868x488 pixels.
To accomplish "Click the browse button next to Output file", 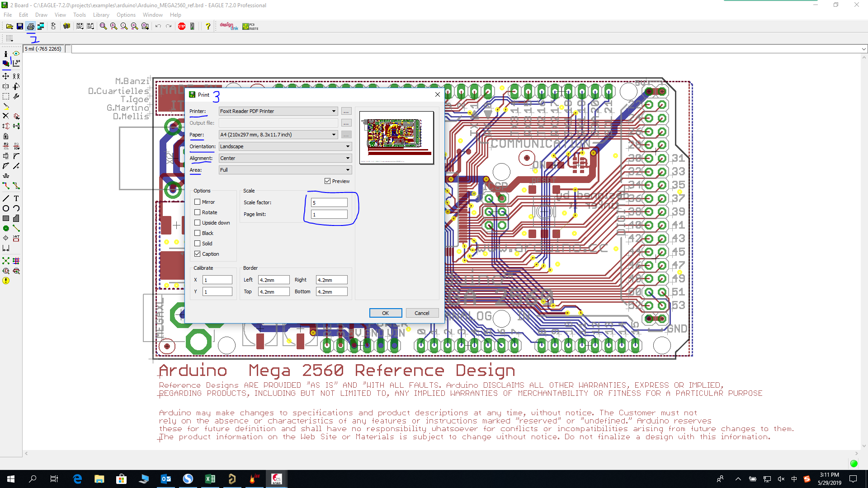I will 346,123.
